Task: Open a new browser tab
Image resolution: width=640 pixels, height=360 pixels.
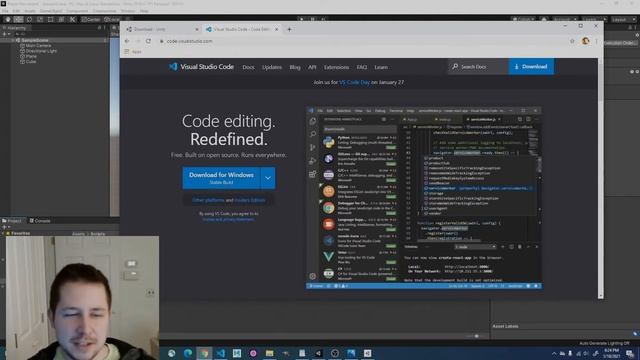Action: tap(289, 29)
